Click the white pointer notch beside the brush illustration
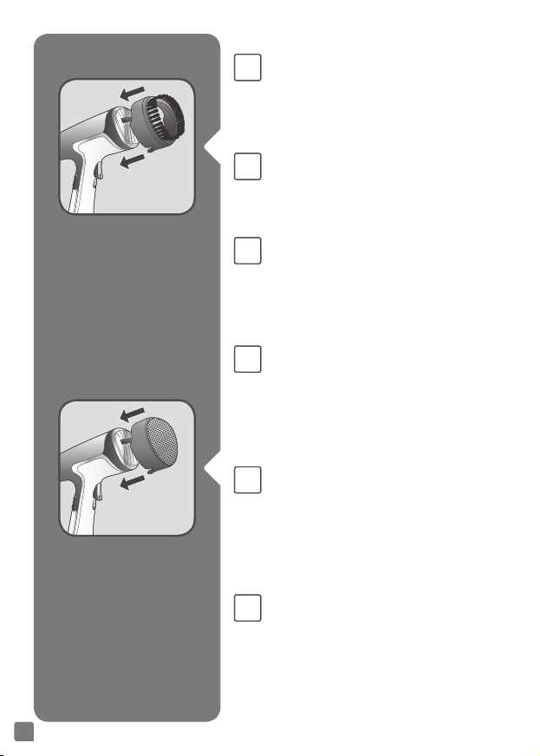 tap(213, 147)
